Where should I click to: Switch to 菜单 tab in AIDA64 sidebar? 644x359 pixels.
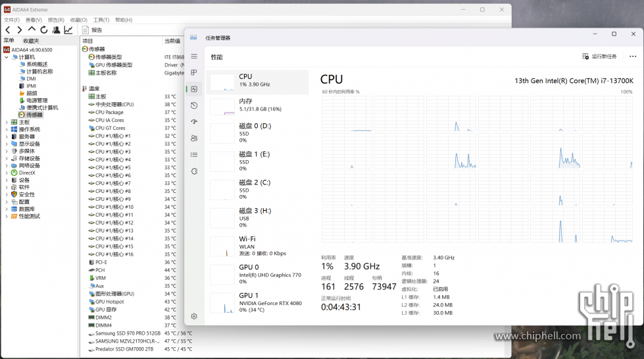click(x=9, y=40)
